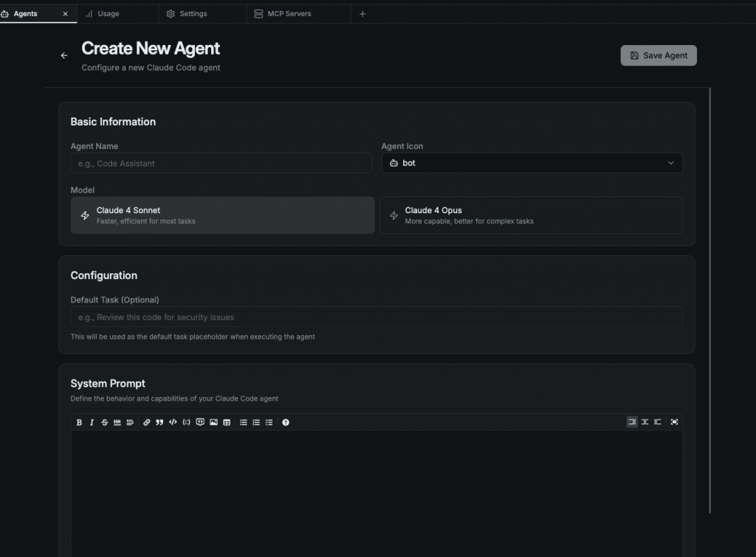The height and width of the screenshot is (557, 756).
Task: Add an unordered bullet list
Action: coord(243,422)
